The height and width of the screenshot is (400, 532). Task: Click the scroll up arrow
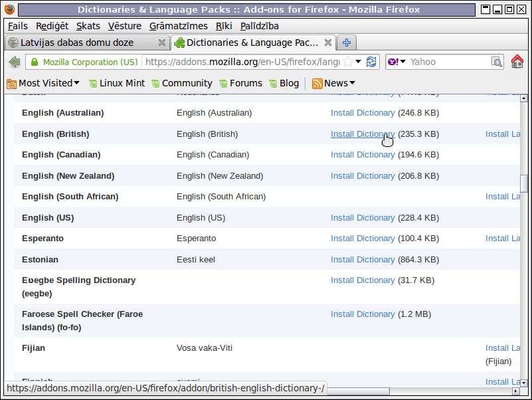pyautogui.click(x=524, y=98)
